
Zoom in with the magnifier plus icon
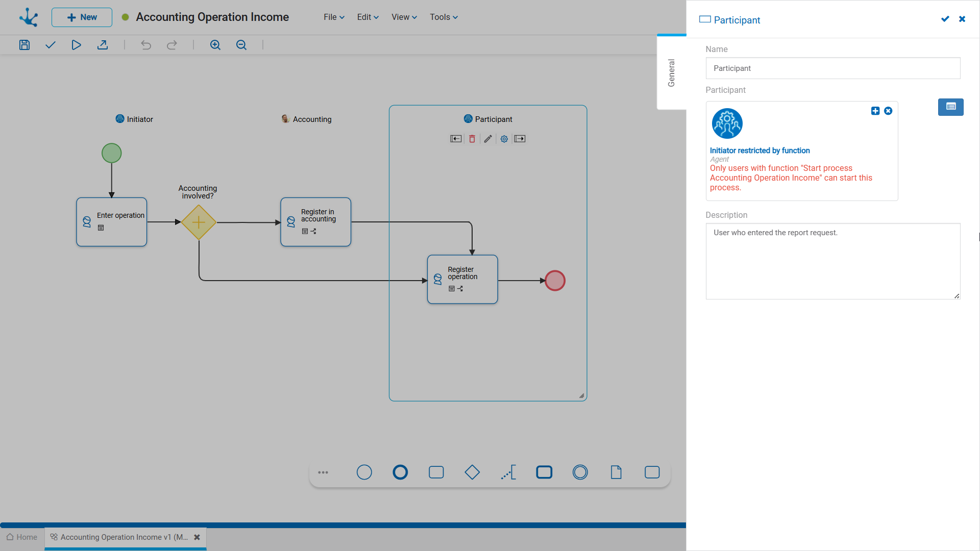tap(215, 45)
